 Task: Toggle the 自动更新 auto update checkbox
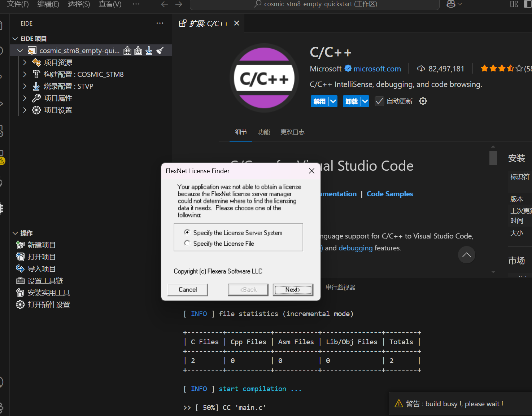pos(379,101)
